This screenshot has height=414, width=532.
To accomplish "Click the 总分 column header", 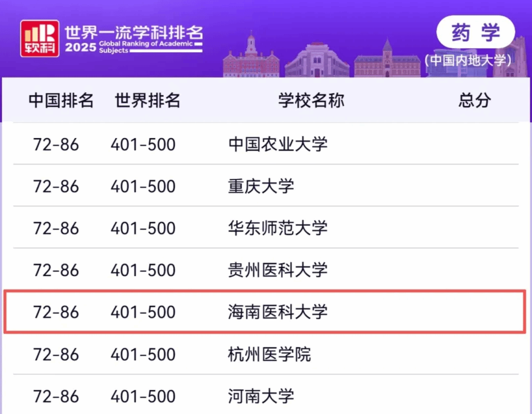I will 474,101.
